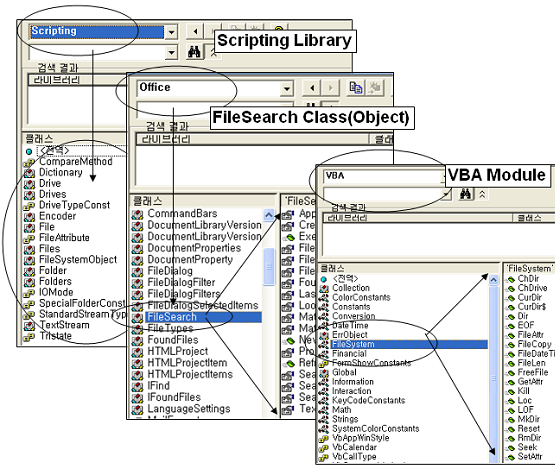Open the VBA library combo box
The image size is (555, 468).
point(383,176)
